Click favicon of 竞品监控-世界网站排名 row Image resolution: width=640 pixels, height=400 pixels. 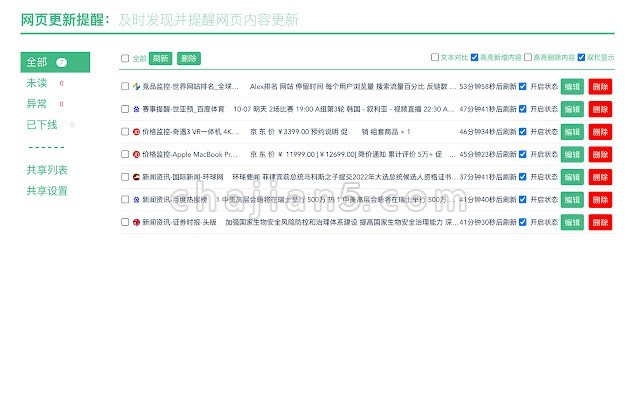pyautogui.click(x=136, y=87)
